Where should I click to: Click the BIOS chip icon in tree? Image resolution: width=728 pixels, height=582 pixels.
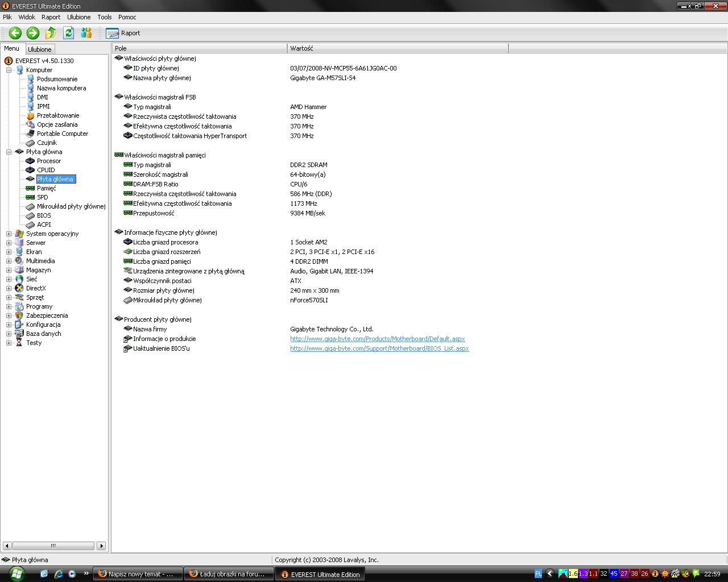click(x=30, y=215)
